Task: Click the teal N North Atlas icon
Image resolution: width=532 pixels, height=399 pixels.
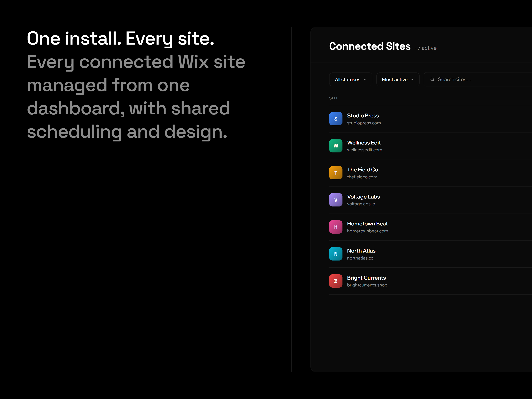Action: point(336,254)
